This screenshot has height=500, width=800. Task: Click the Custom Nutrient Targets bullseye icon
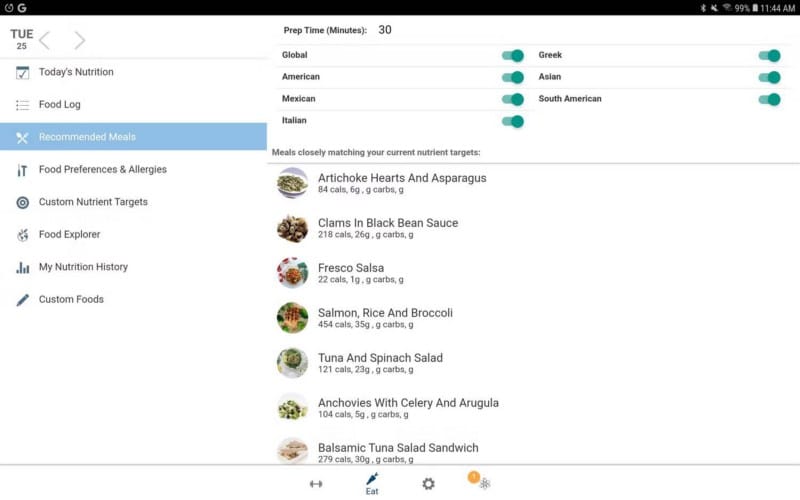pos(22,202)
